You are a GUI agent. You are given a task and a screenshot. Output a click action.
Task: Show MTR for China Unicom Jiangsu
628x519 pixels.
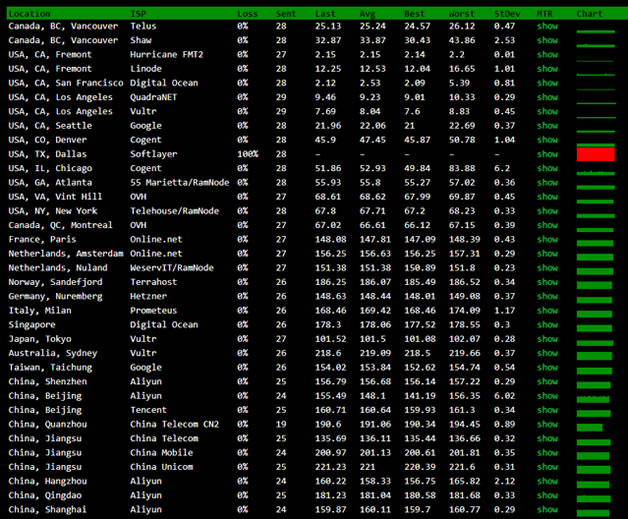547,467
